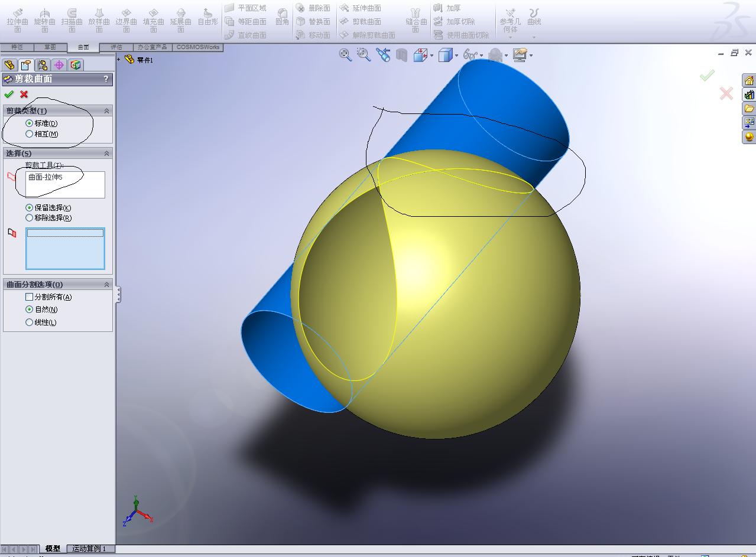Switch to the 办公室产品 office products tab
The width and height of the screenshot is (756, 557).
click(x=153, y=47)
